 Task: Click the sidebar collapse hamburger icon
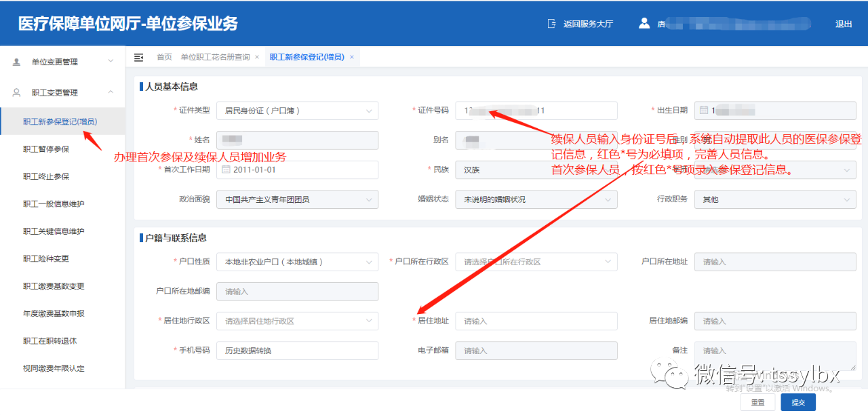139,58
